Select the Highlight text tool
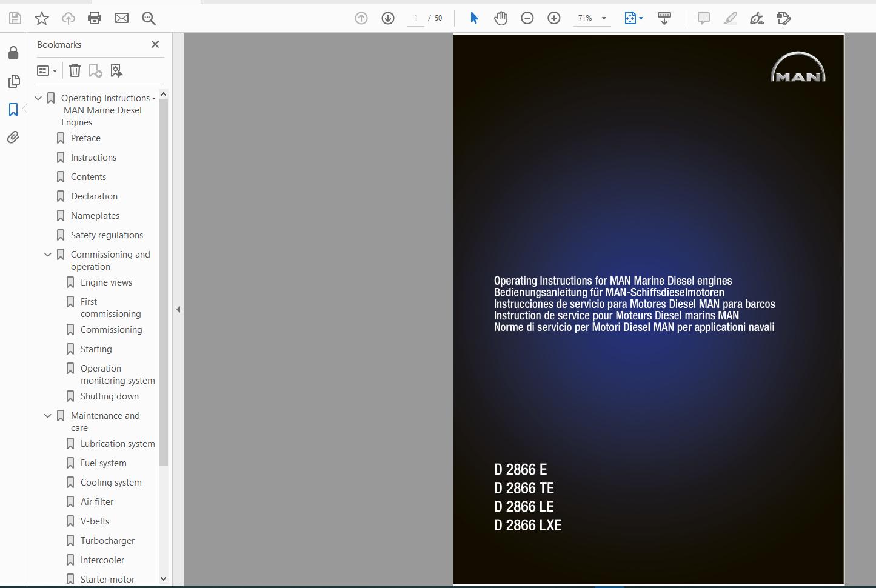876x588 pixels. [x=731, y=18]
